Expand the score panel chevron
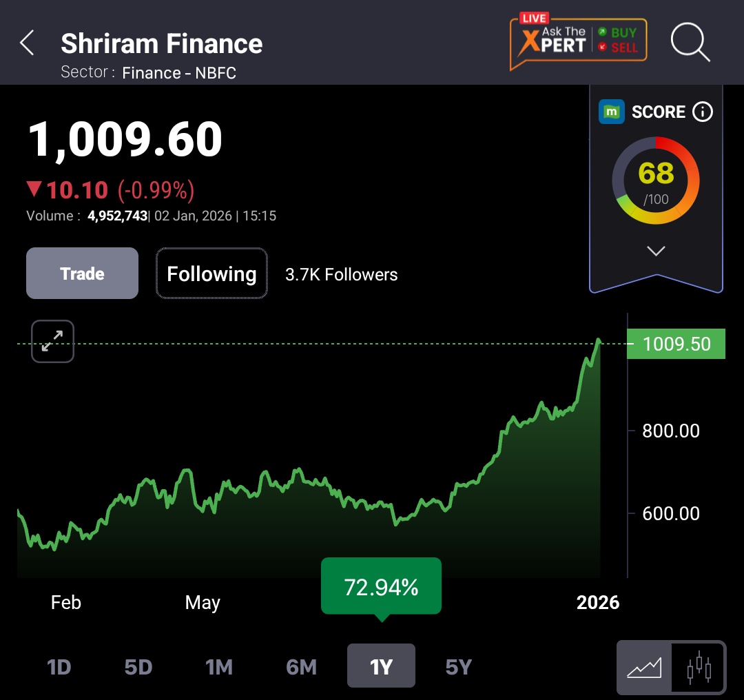This screenshot has width=744, height=700. pos(656,251)
